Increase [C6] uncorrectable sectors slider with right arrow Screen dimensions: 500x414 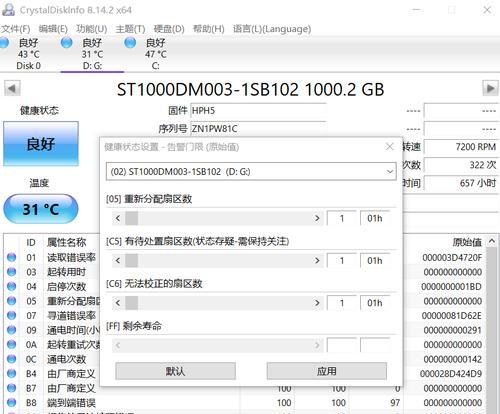317,303
